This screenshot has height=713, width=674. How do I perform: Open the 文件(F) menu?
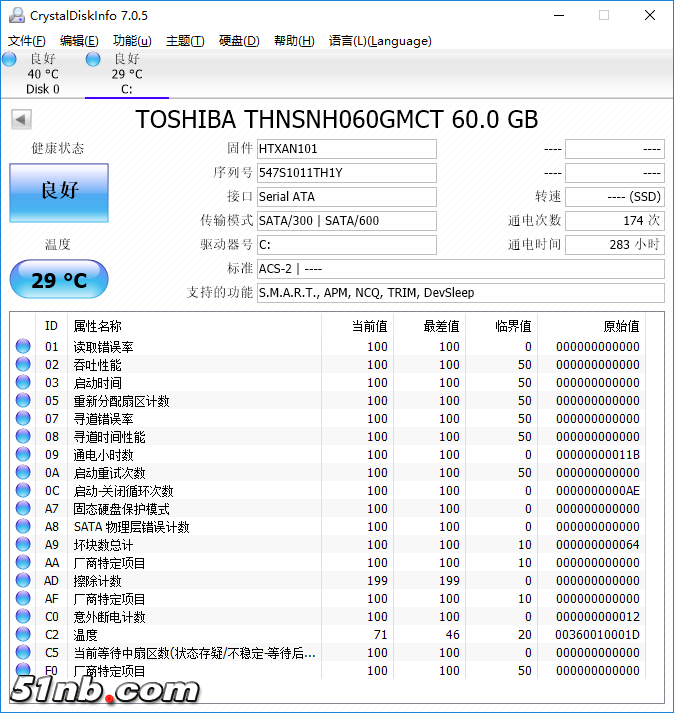tap(27, 41)
